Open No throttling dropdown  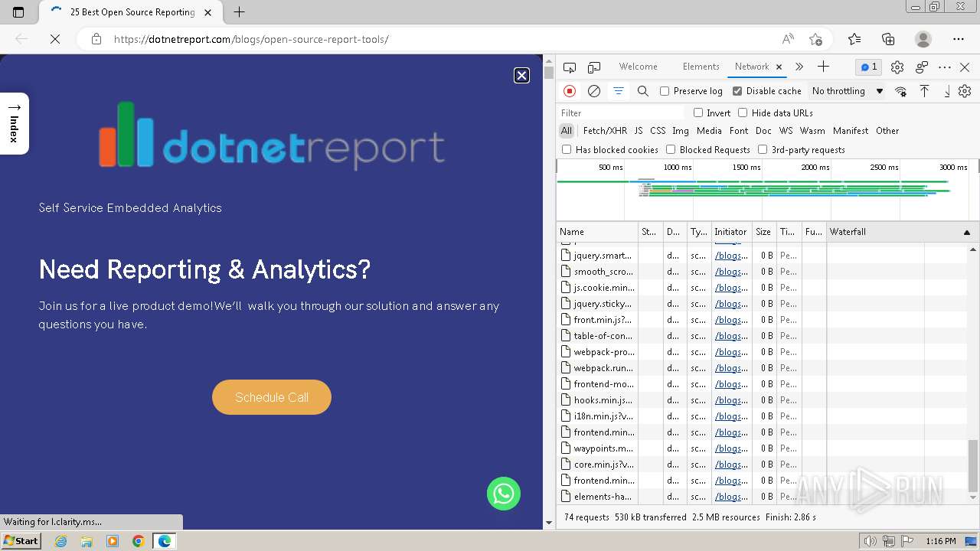pyautogui.click(x=848, y=91)
